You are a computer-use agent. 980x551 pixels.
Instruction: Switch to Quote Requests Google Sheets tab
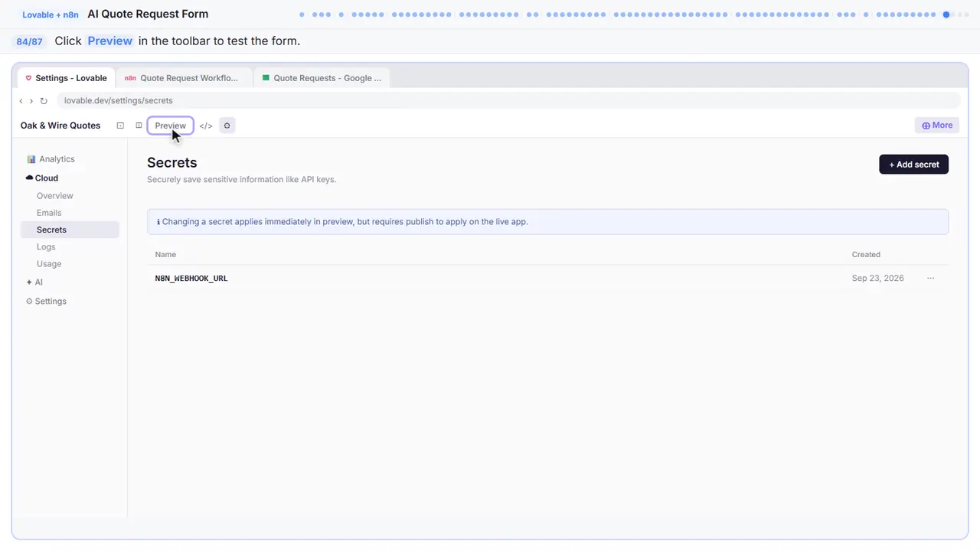tap(322, 78)
